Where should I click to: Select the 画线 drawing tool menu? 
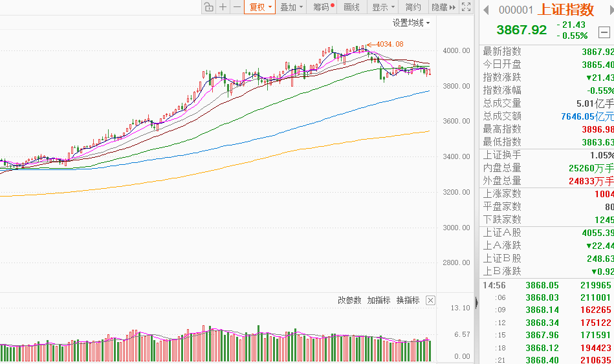[351, 7]
